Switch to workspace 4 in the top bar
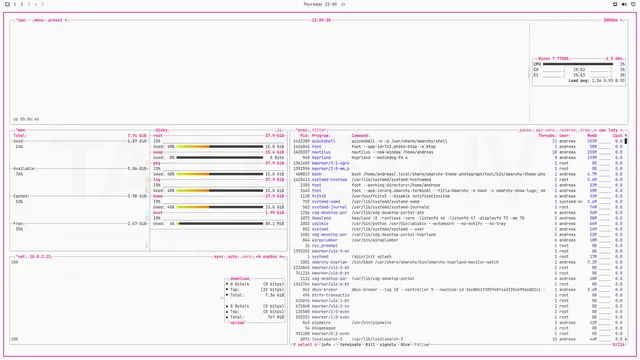 36,4
